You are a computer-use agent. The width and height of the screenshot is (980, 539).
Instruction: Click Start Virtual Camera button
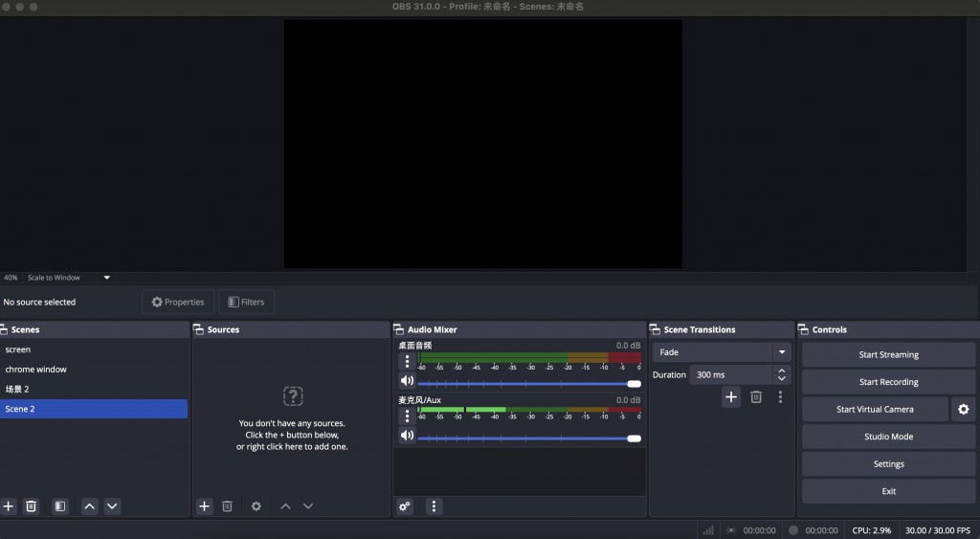click(x=875, y=409)
